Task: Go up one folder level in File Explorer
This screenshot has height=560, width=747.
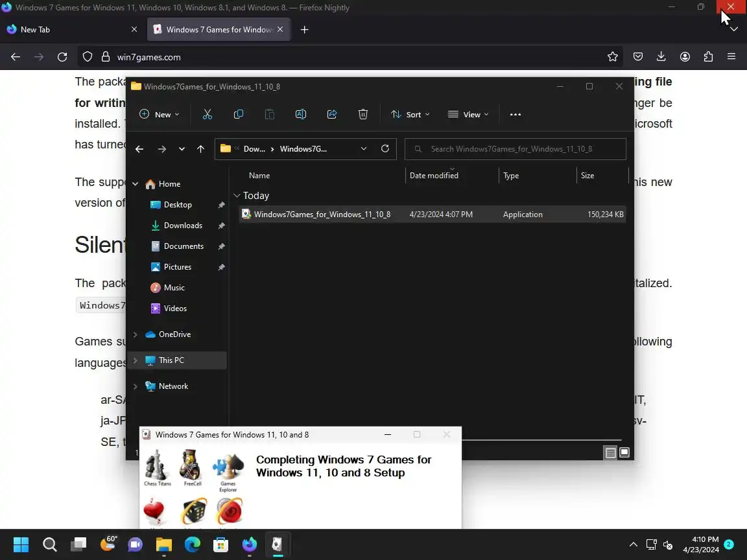Action: 200,149
